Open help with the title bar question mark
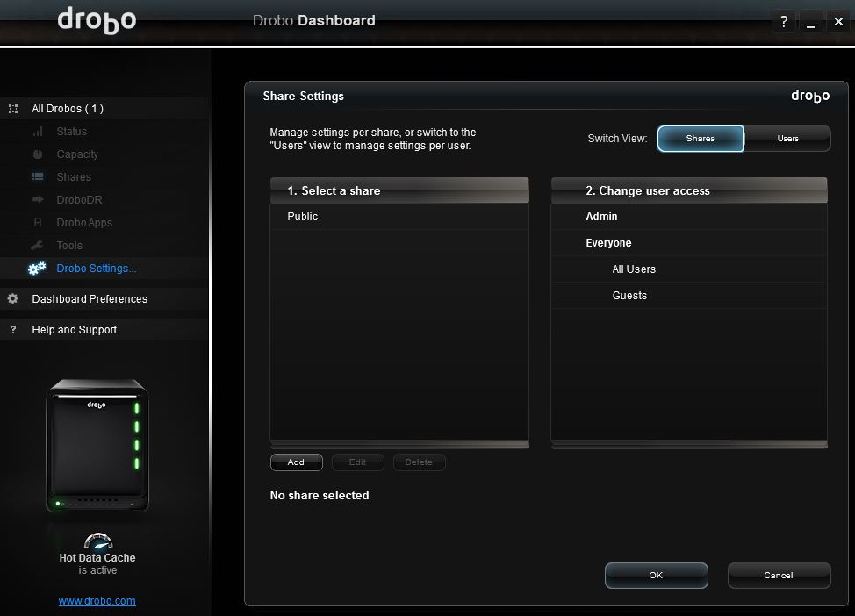Image resolution: width=855 pixels, height=616 pixels. tap(784, 21)
